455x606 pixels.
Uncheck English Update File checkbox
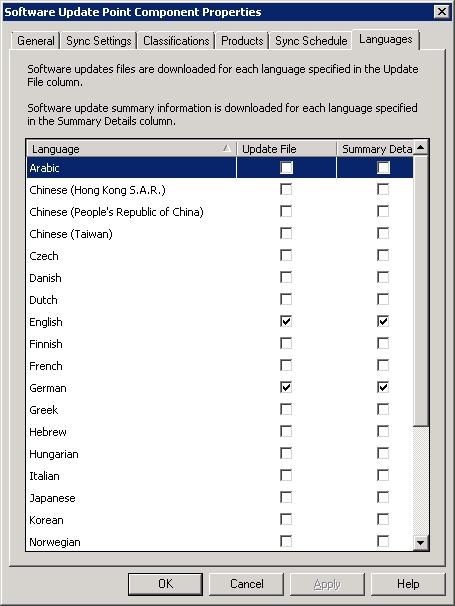tap(286, 322)
